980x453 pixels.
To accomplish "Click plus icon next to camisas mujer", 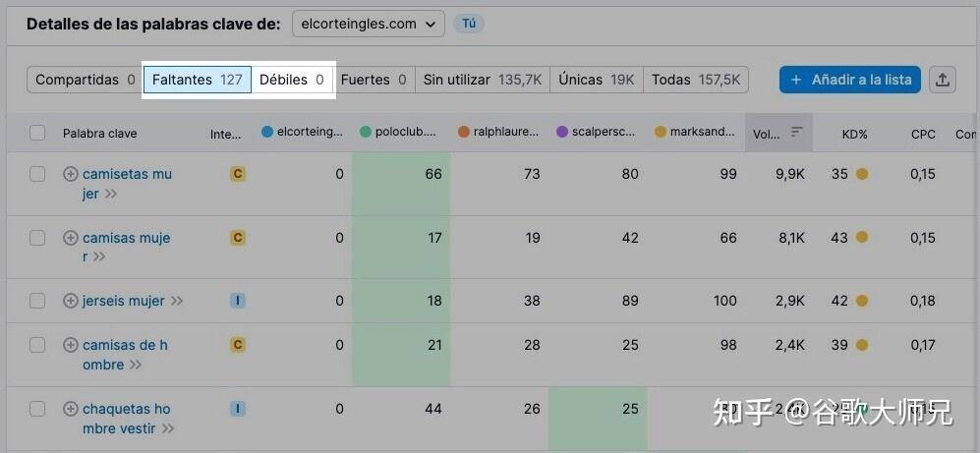I will [70, 238].
